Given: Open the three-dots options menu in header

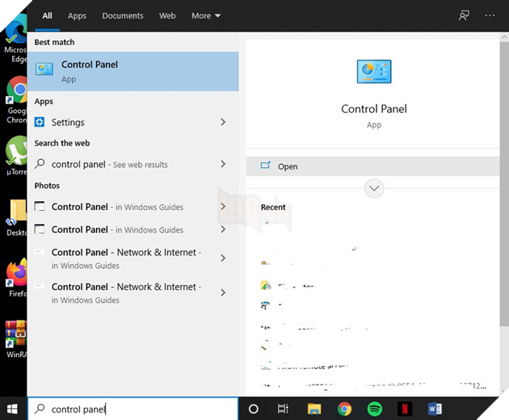Looking at the screenshot, I should [490, 15].
